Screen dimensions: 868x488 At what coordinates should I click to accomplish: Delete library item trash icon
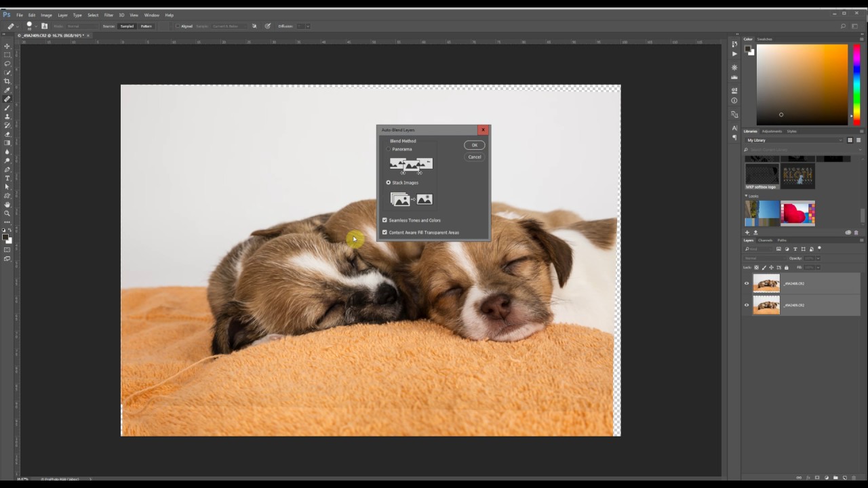856,232
